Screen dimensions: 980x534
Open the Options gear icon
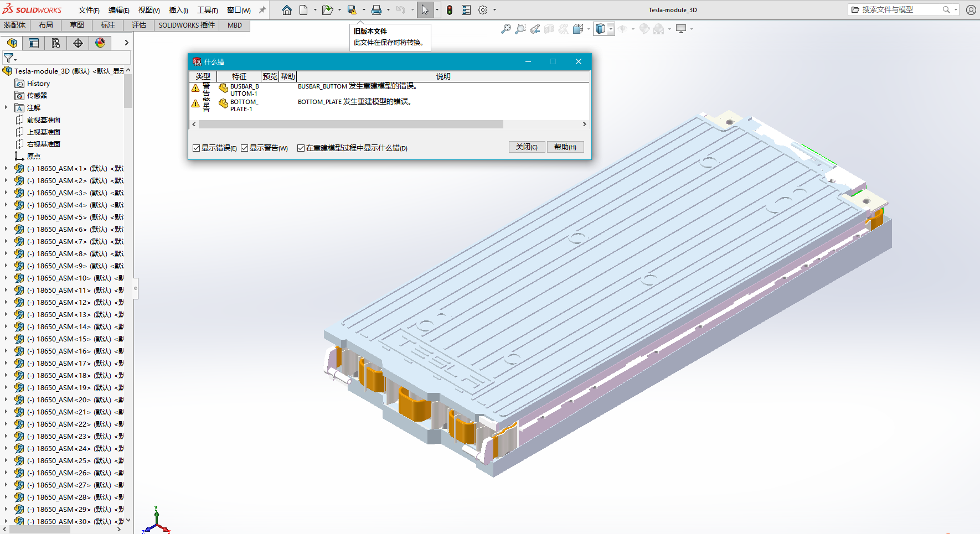483,10
